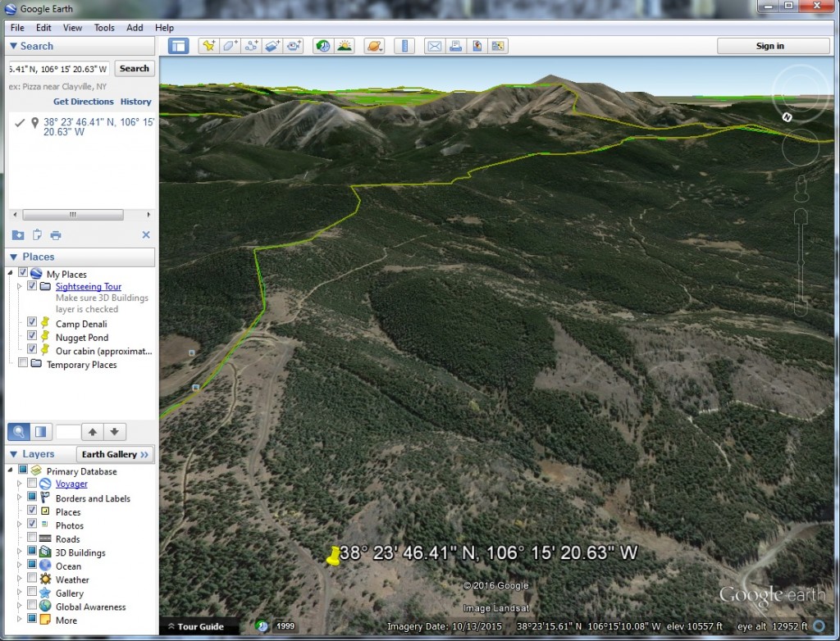The width and height of the screenshot is (840, 641).
Task: Open the Tour Guide panel
Action: (199, 625)
